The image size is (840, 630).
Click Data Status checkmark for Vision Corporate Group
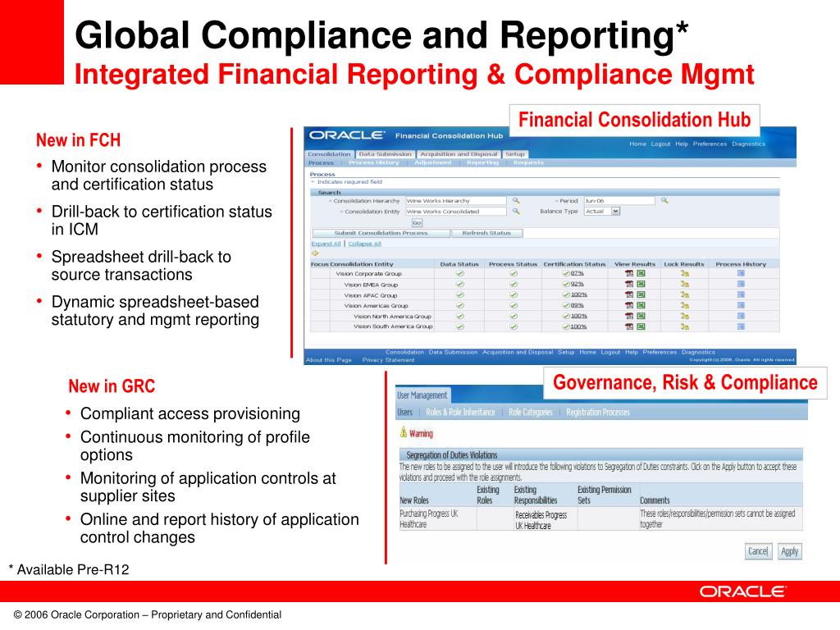point(459,273)
